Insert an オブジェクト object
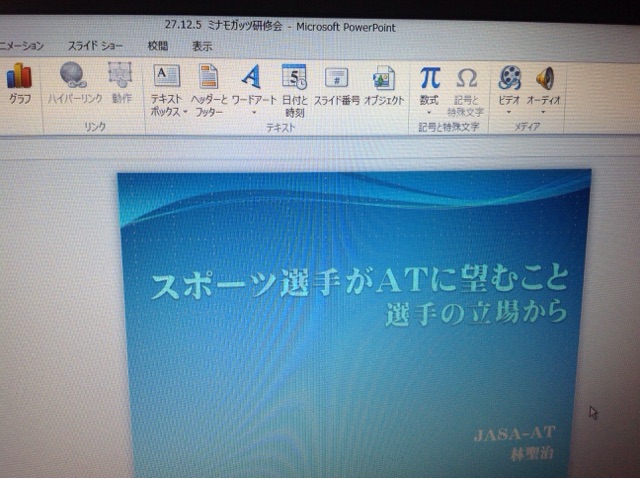 [384, 78]
